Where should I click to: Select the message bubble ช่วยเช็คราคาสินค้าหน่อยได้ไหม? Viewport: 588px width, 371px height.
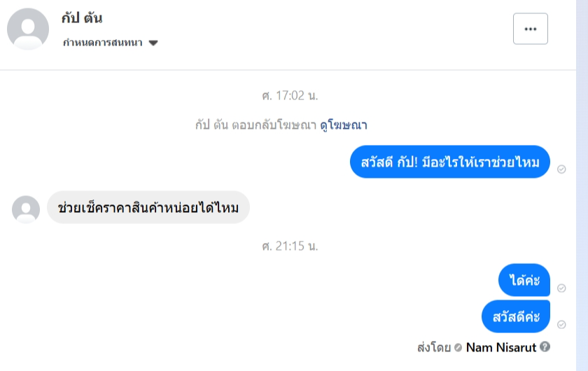[x=148, y=208]
